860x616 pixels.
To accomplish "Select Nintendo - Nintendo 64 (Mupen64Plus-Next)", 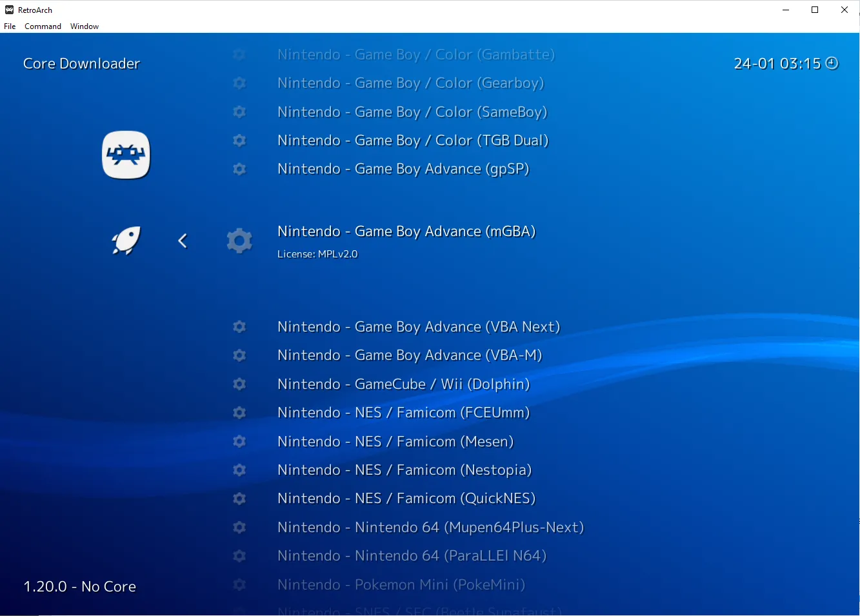I will (430, 527).
